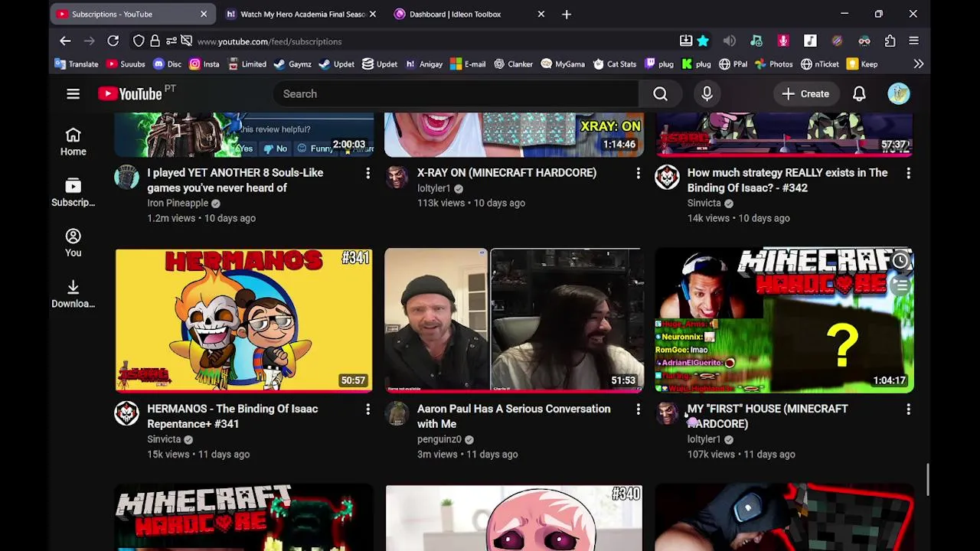The width and height of the screenshot is (980, 551).
Task: Add MY FIRST HOUSE video to queue
Action: (900, 285)
